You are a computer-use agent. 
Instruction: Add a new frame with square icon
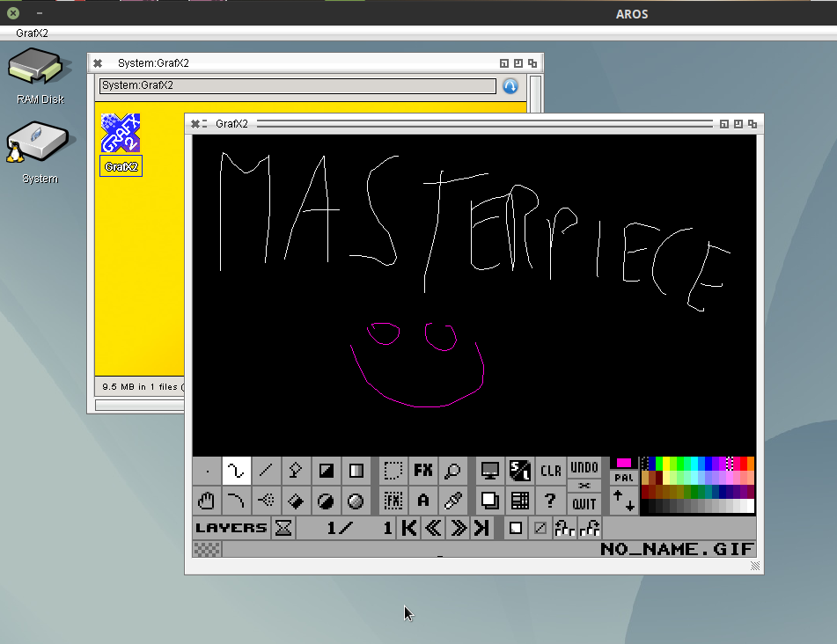pos(515,528)
